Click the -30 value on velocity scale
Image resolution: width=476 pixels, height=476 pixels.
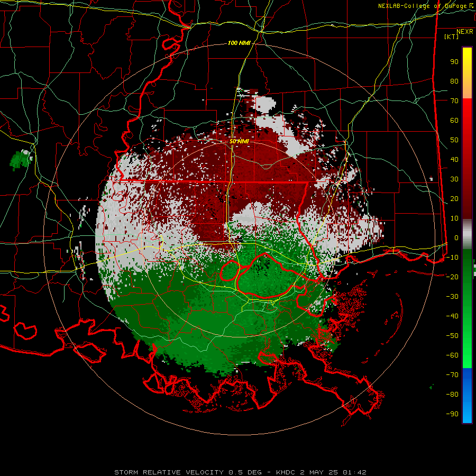click(x=452, y=297)
